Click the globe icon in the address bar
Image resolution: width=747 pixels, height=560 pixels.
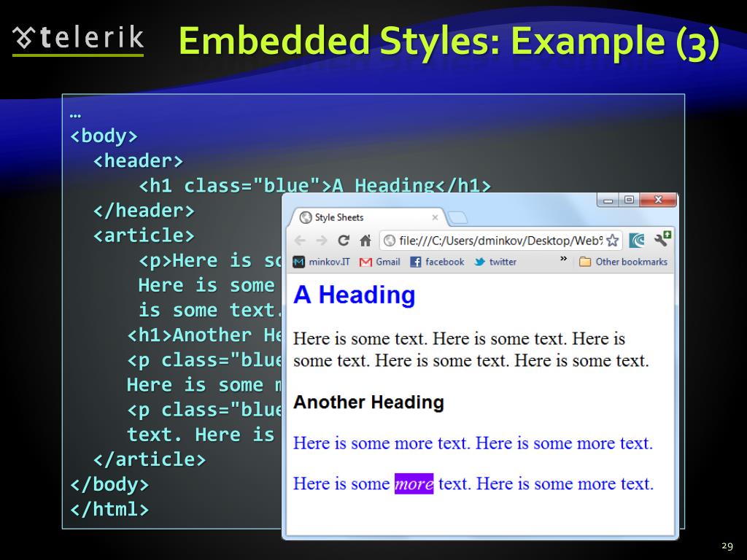point(390,241)
